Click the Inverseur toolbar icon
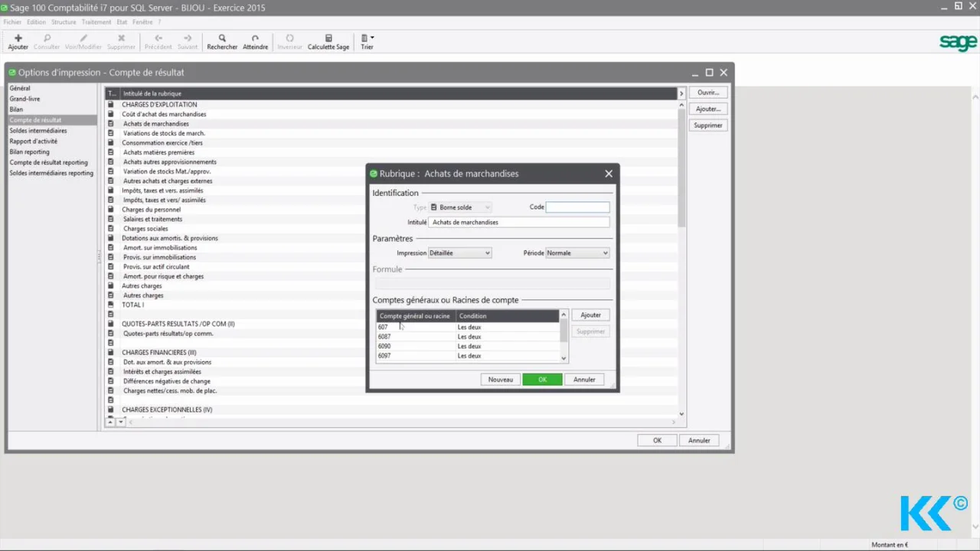 pos(289,38)
